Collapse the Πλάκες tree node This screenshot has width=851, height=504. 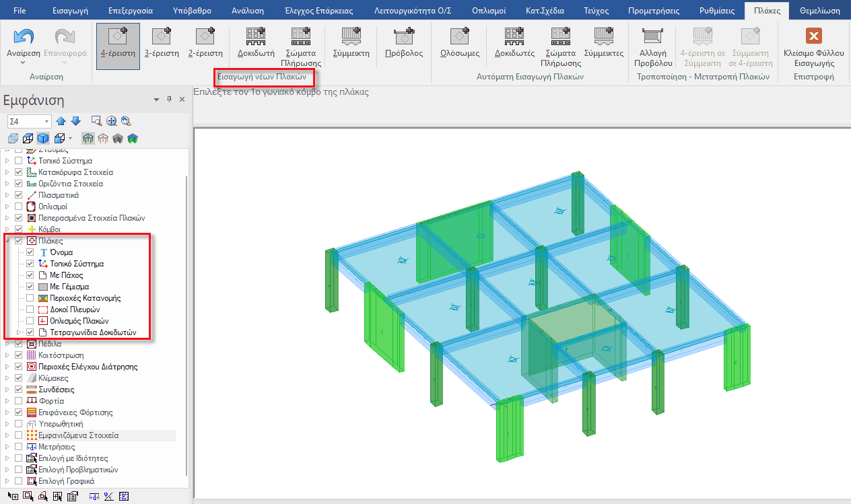pyautogui.click(x=7, y=241)
